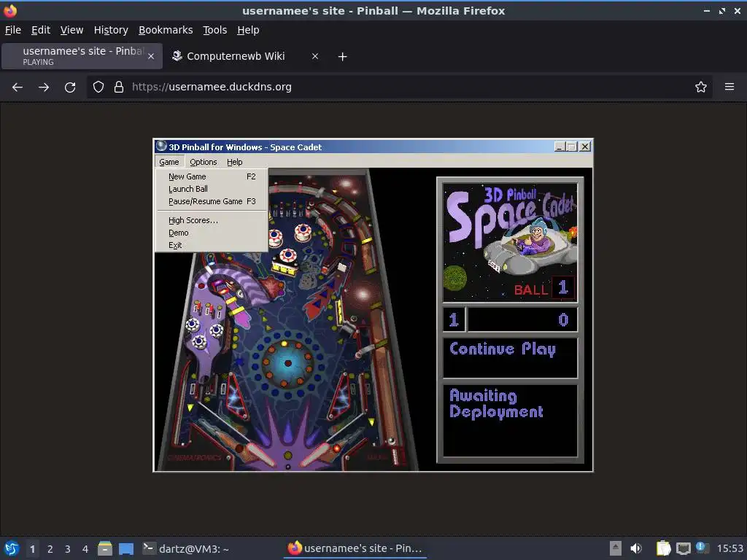Click the BALL 1 counter display
747x560 pixels.
(544, 289)
